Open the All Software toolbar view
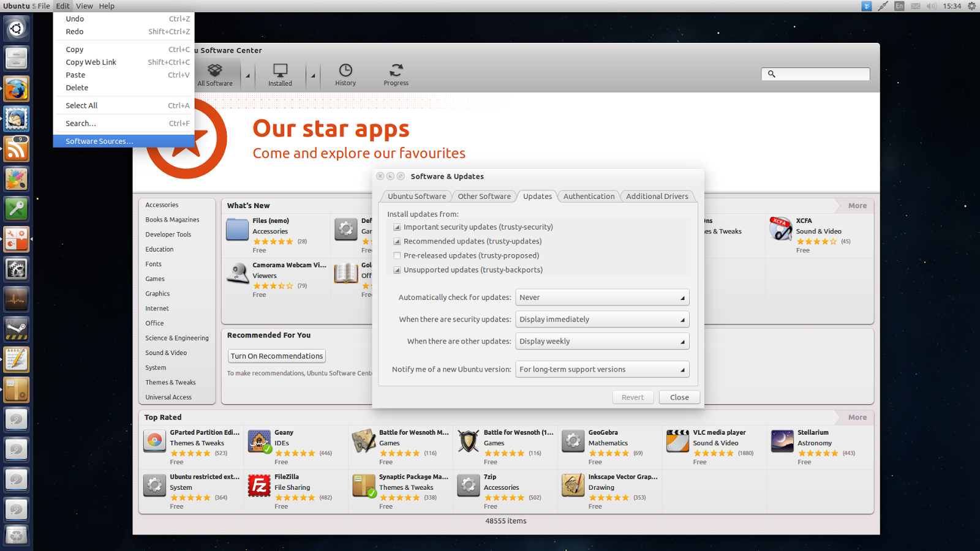Screen dimensions: 980x551 [x=215, y=75]
